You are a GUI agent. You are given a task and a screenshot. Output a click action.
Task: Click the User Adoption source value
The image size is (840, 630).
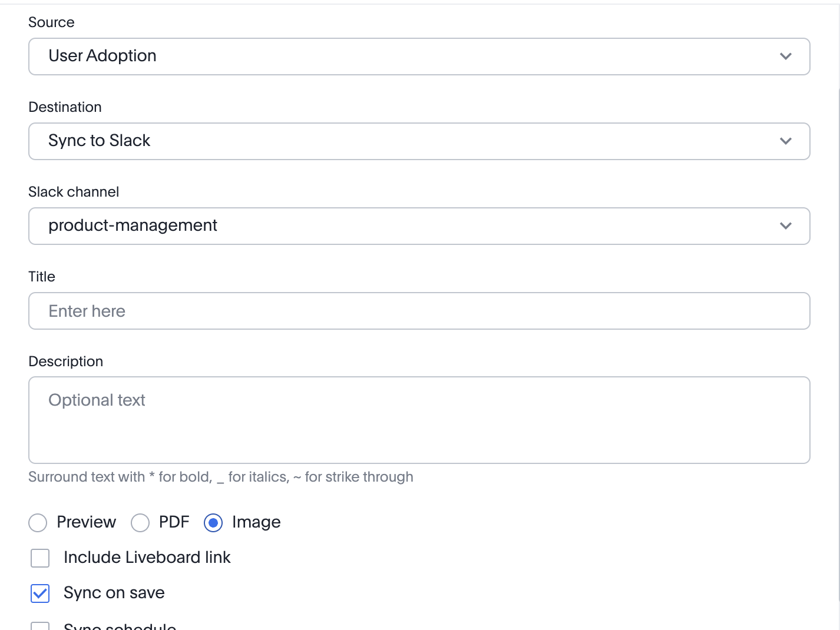tap(102, 56)
